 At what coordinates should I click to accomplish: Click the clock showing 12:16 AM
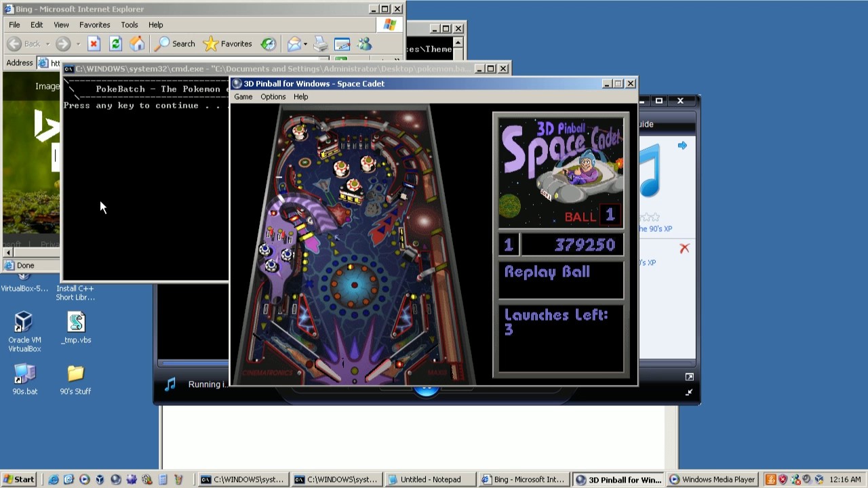[846, 479]
